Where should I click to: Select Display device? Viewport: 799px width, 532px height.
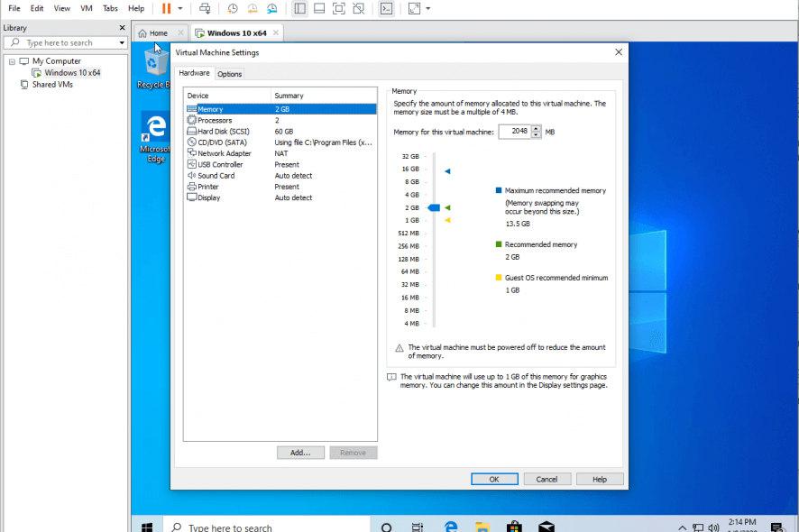tap(281, 197)
